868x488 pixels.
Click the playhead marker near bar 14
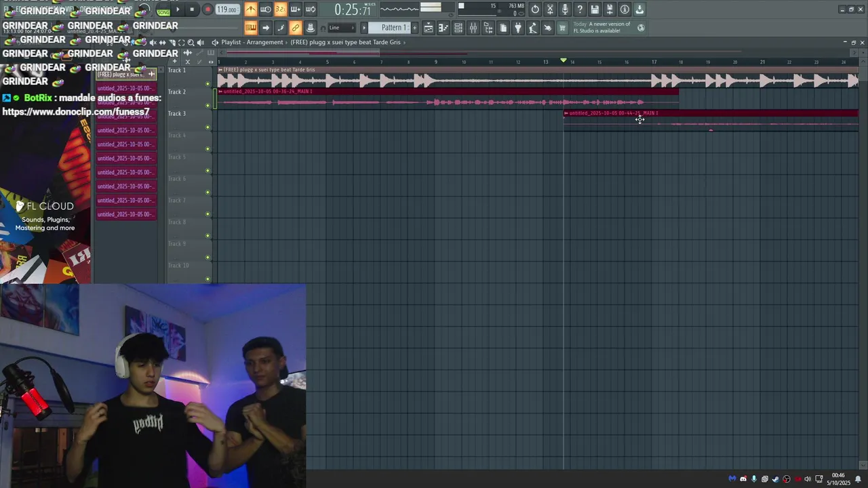563,60
